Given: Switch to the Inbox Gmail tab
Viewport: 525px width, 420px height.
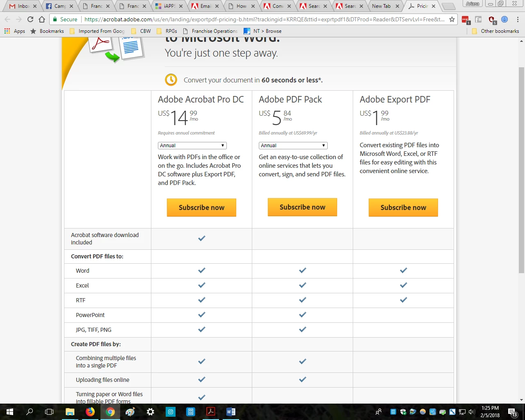Looking at the screenshot, I should 23,6.
